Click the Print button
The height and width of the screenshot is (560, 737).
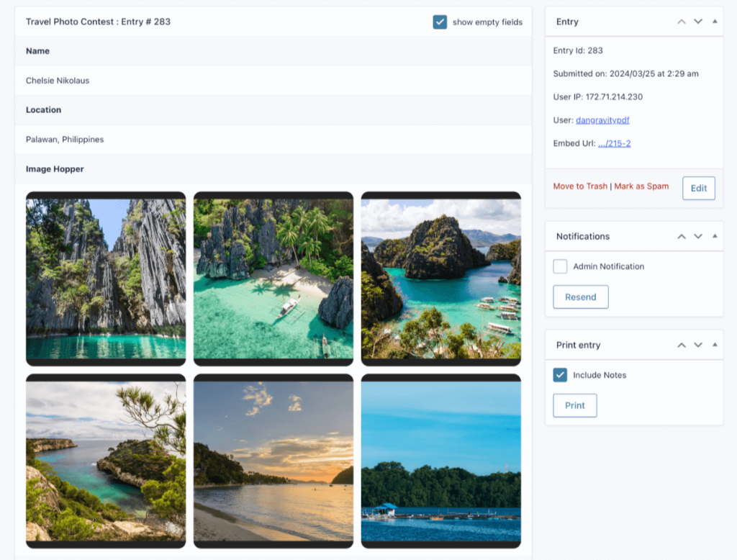pyautogui.click(x=574, y=405)
